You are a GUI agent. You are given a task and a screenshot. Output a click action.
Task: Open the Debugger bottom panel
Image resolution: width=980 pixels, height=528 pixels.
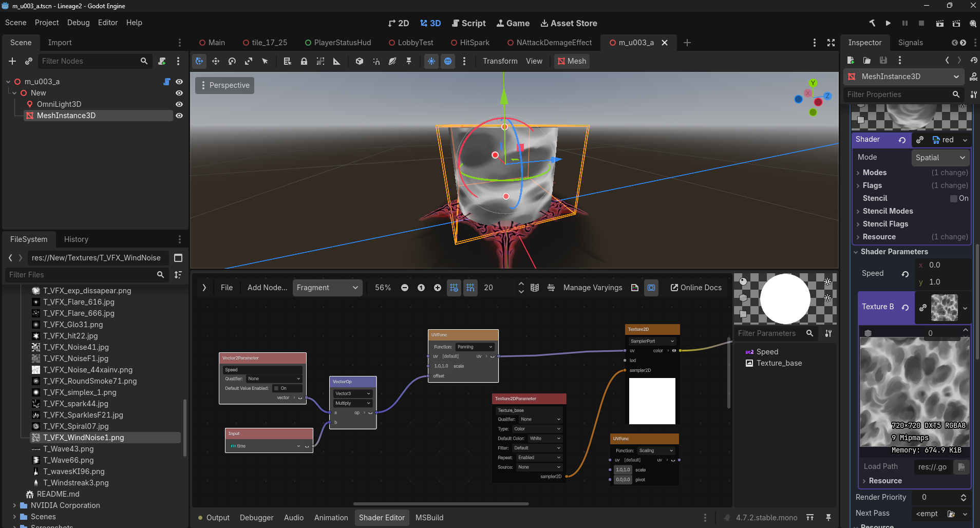(256, 518)
